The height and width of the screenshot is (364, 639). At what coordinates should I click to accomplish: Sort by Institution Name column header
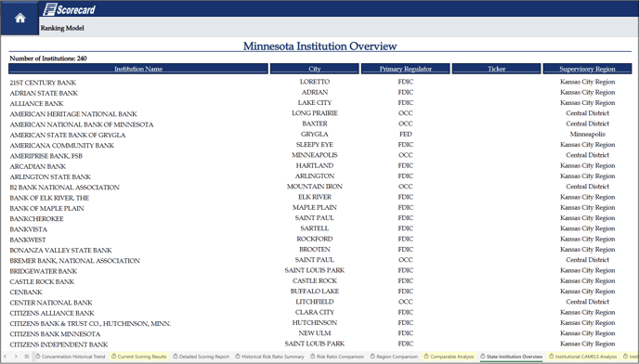[138, 69]
